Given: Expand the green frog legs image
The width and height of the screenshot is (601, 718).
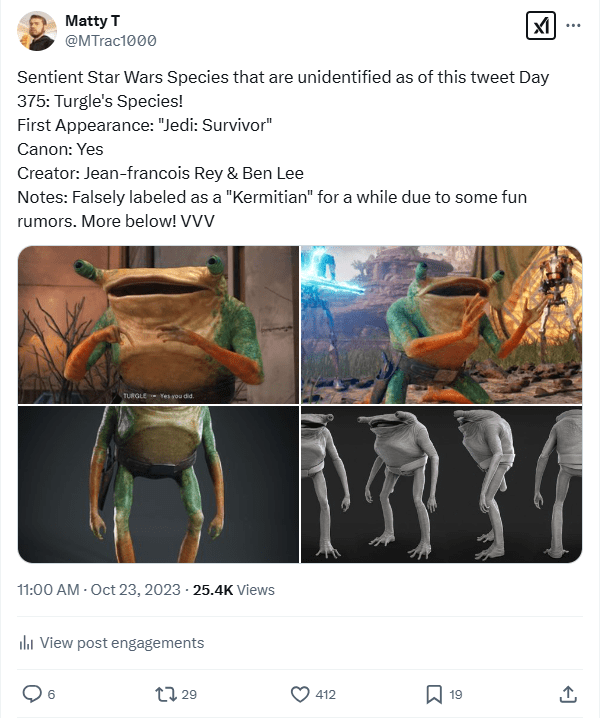Looking at the screenshot, I should [158, 484].
